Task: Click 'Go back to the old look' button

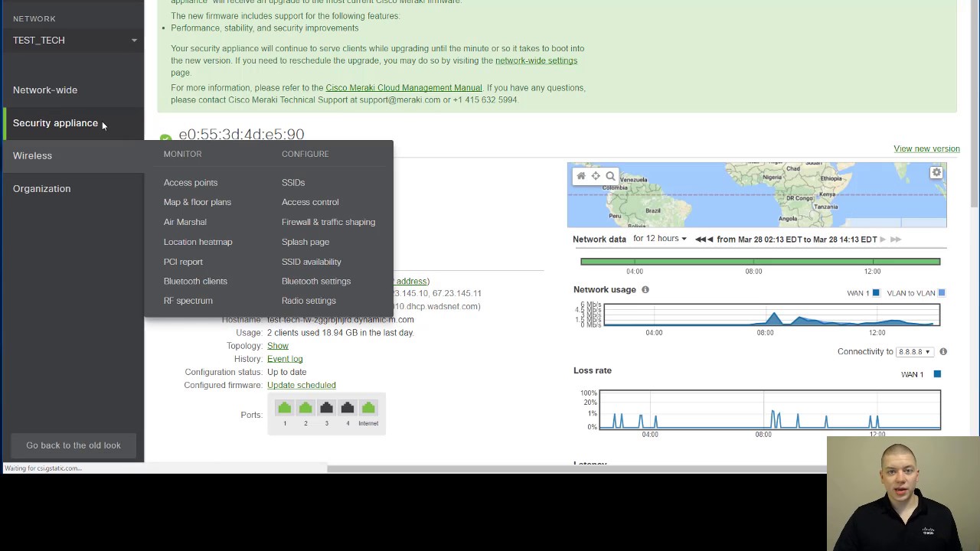Action: point(73,445)
